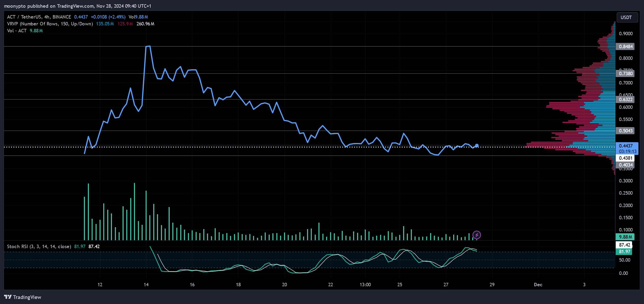
Task: Select the Stoch RSI indicator legend
Action: coord(39,247)
